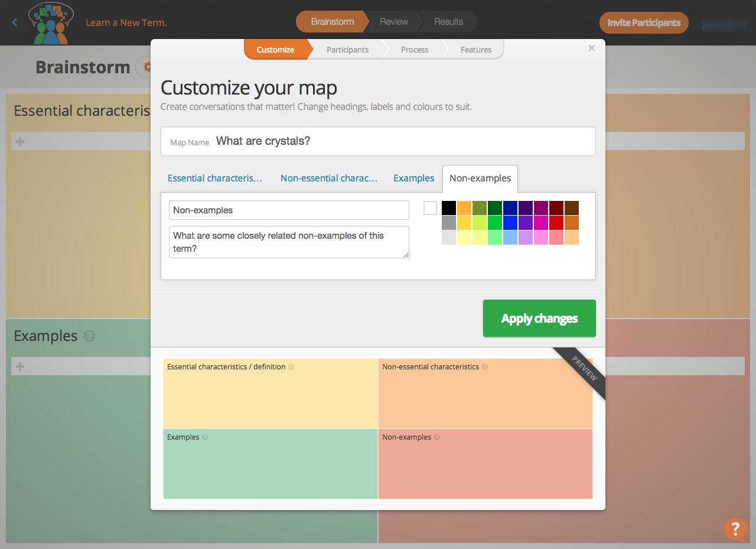Screen dimensions: 756x549
Task: Pick the salmon swatch in bottom row
Action: pyautogui.click(x=556, y=238)
